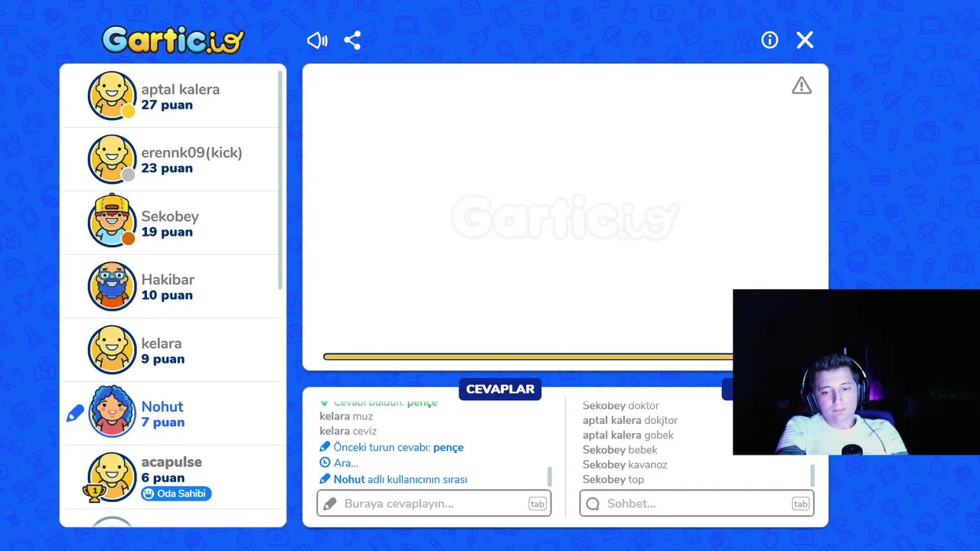
Task: Click chat message 'Sekobey top'
Action: 613,479
